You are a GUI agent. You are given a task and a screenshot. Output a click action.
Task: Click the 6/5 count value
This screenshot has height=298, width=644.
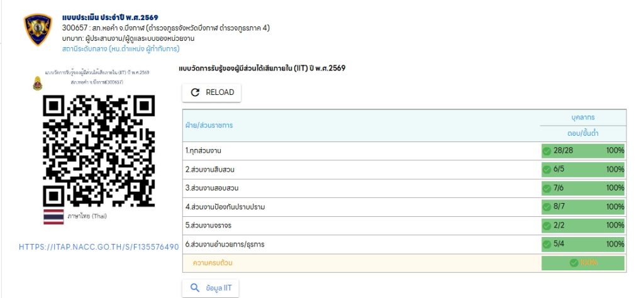click(x=559, y=169)
